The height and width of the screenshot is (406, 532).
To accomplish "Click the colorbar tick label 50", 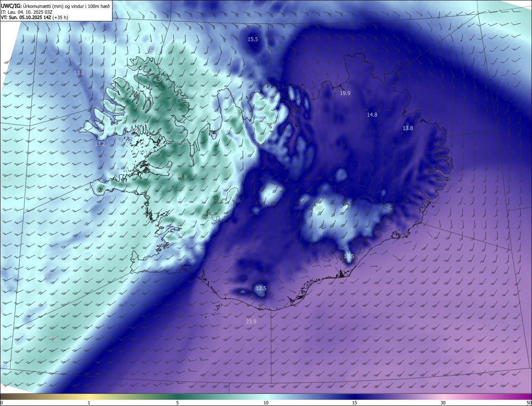I will click(x=529, y=403).
